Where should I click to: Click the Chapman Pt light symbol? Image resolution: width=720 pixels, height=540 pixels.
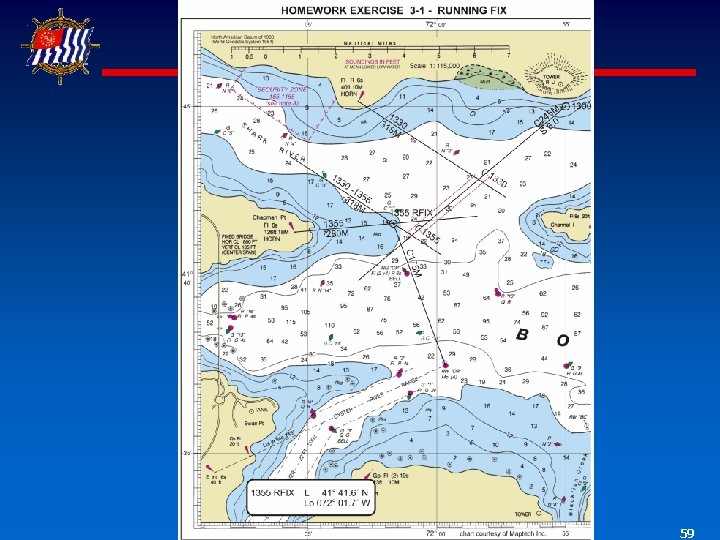(291, 227)
